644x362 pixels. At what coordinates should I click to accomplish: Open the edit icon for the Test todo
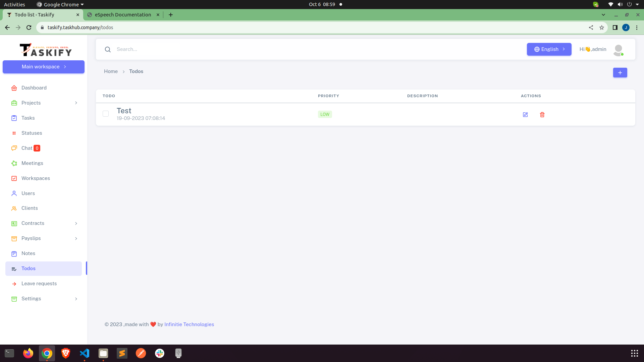[525, 114]
